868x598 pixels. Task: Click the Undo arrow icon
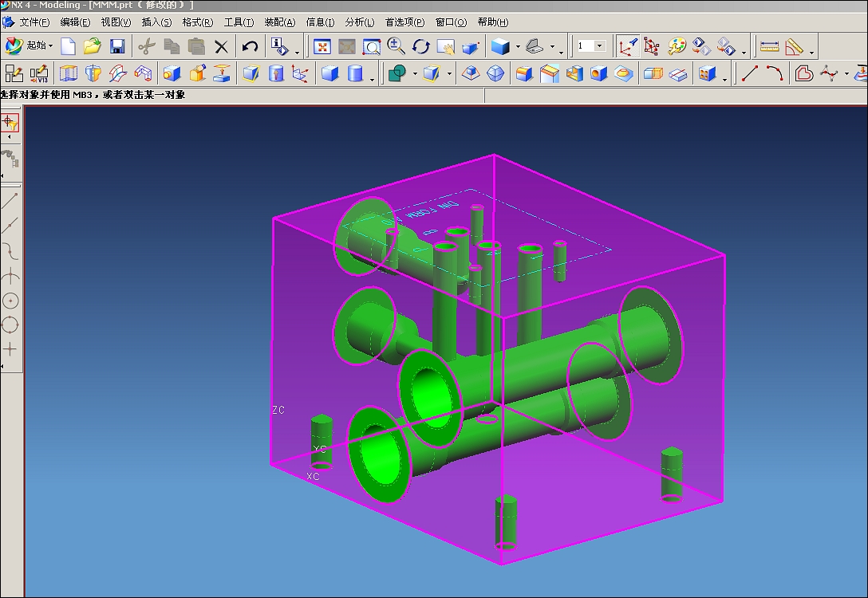pos(250,46)
